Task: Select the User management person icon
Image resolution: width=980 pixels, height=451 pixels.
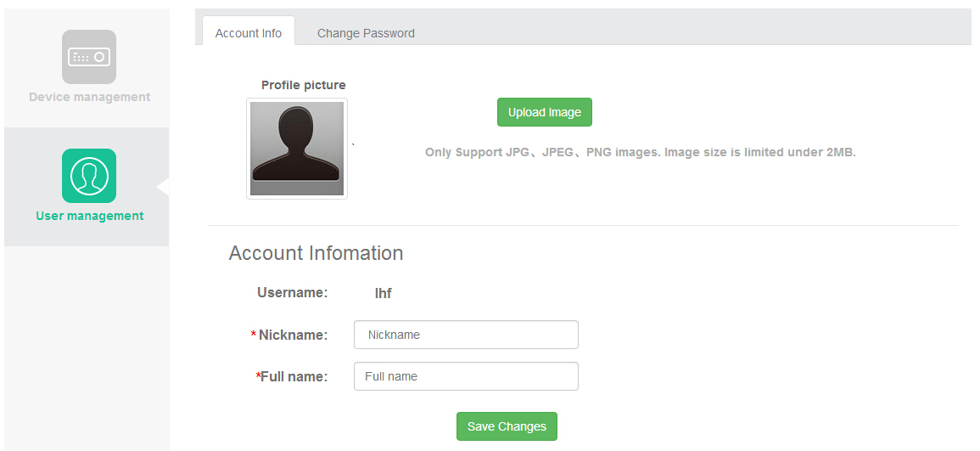Action: [89, 176]
